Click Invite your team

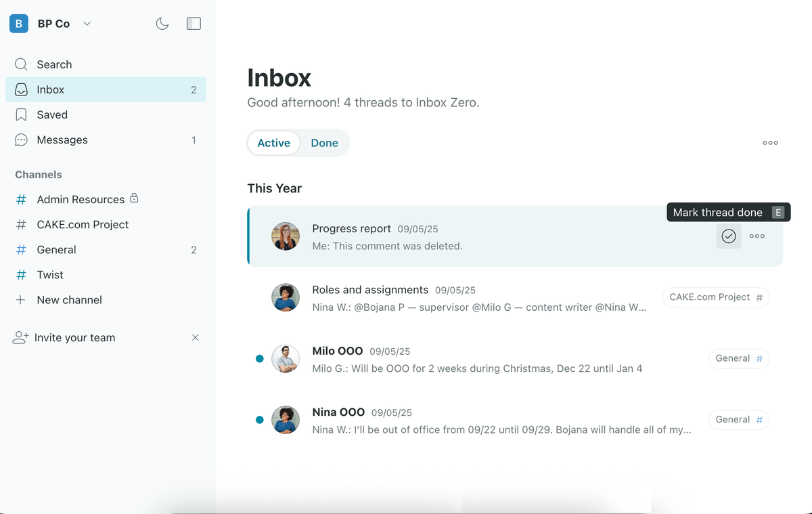pos(74,337)
